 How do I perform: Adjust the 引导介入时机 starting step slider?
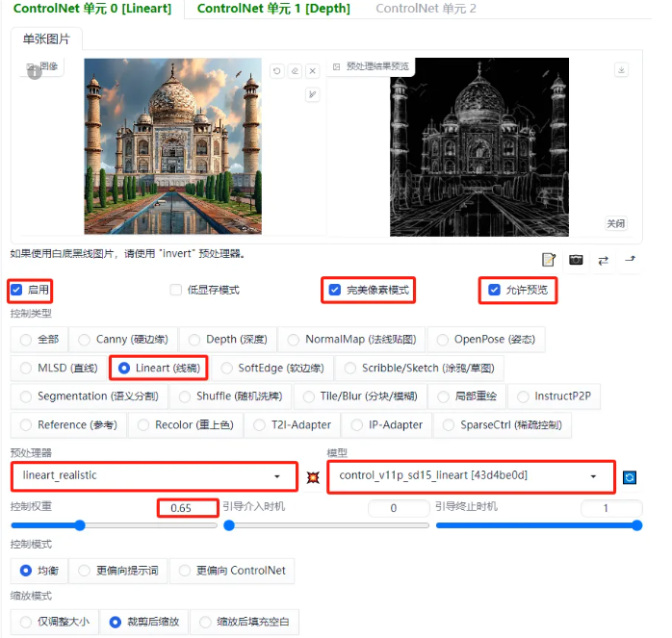pyautogui.click(x=326, y=525)
